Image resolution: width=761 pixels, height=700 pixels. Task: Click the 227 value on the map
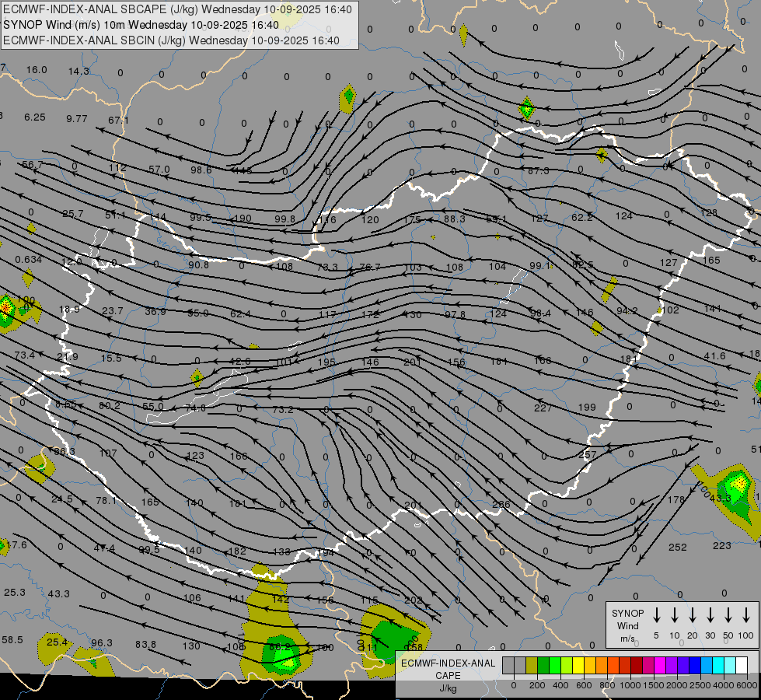(543, 408)
